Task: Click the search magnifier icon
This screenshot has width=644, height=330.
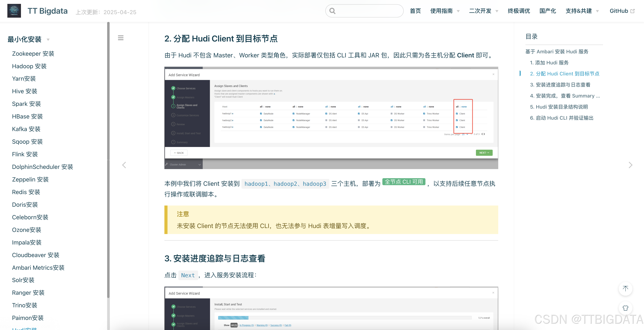Action: pyautogui.click(x=332, y=11)
